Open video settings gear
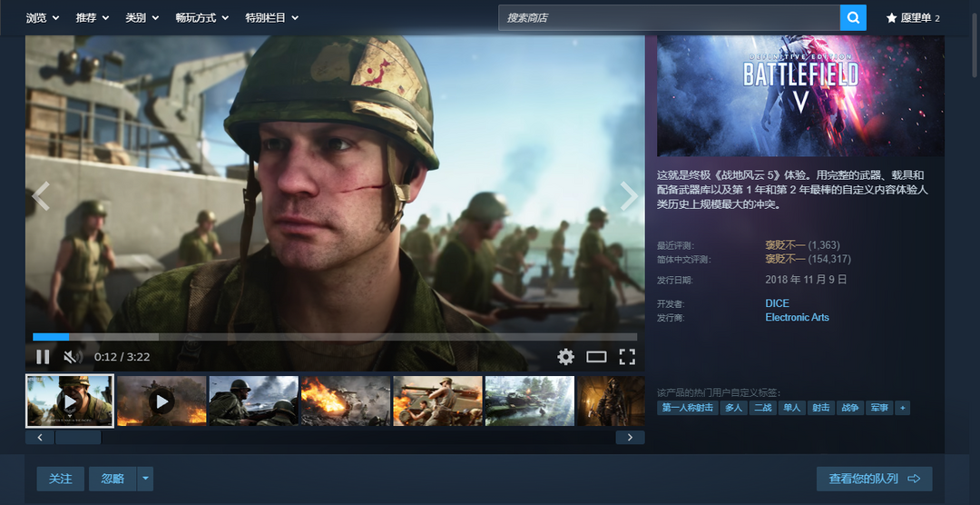Viewport: 980px width, 505px height. pyautogui.click(x=565, y=357)
